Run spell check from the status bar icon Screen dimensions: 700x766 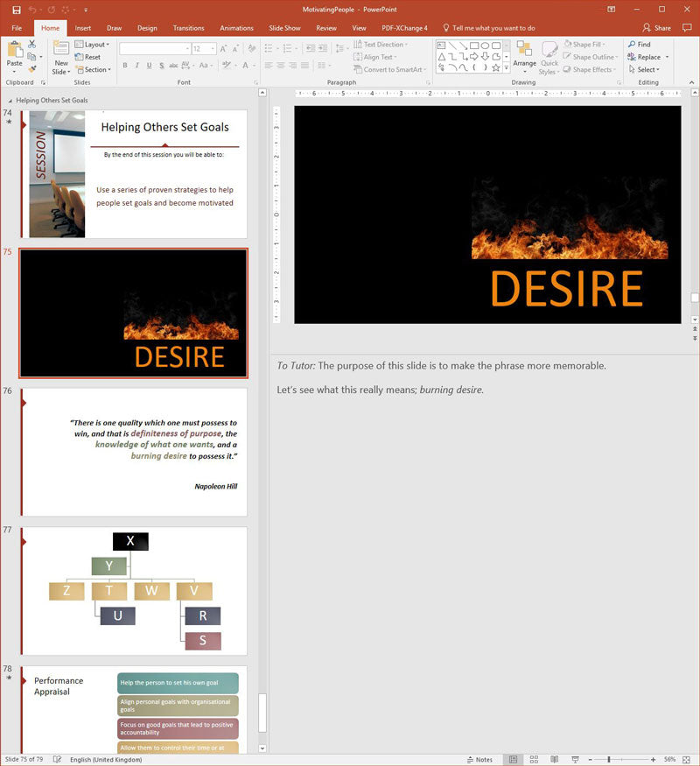pyautogui.click(x=57, y=759)
